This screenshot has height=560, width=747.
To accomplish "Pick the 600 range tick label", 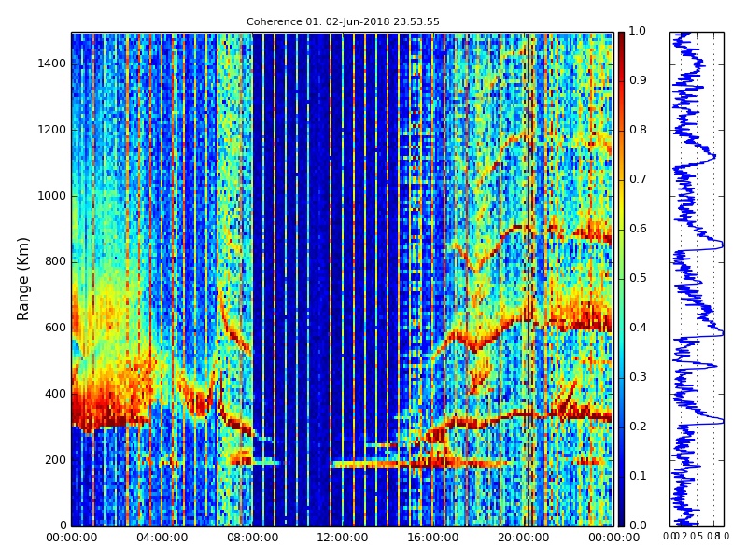I will pyautogui.click(x=55, y=329).
